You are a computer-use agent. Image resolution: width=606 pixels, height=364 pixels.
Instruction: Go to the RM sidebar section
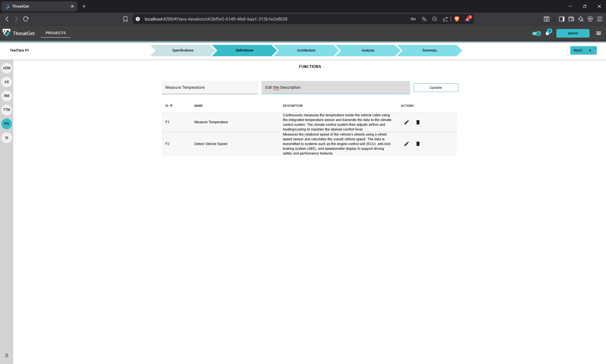click(7, 96)
